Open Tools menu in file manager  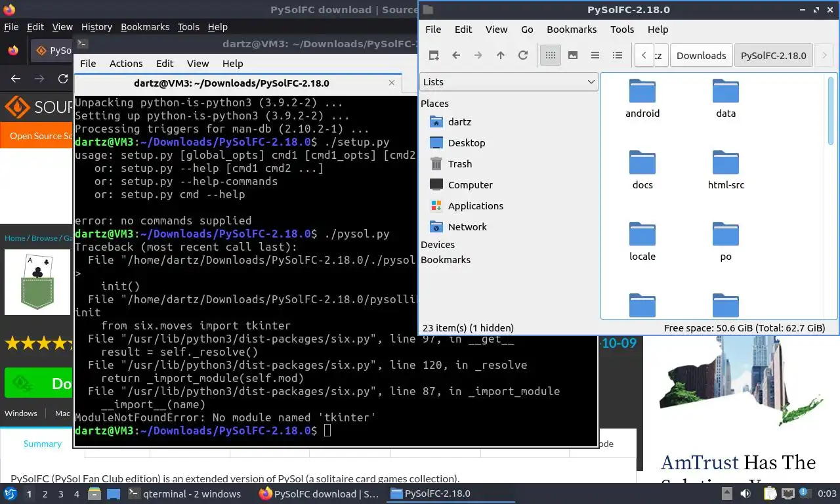click(x=622, y=29)
